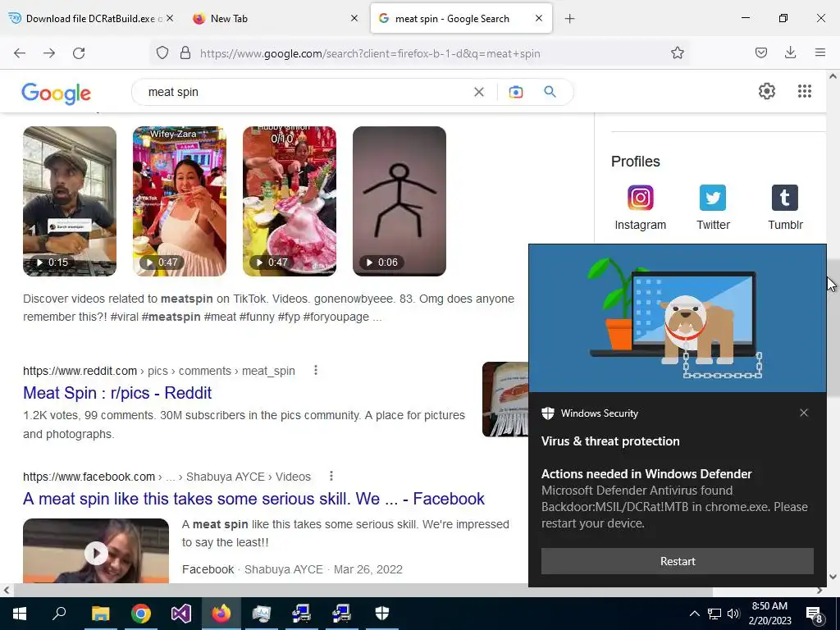This screenshot has height=630, width=840.
Task: Play the 0:15 video of man in cap
Action: (x=70, y=202)
